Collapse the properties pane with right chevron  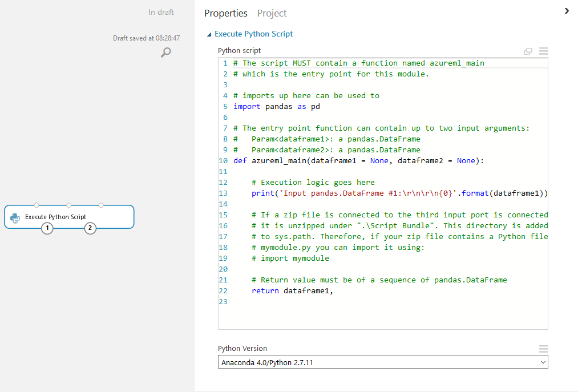(567, 11)
